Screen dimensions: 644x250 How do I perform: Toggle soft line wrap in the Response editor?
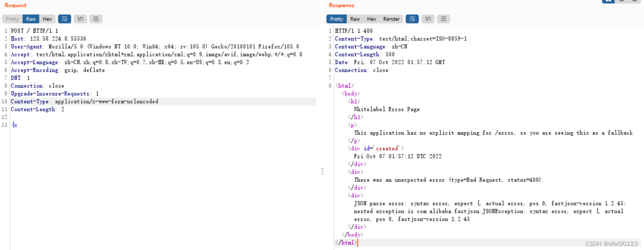(412, 18)
